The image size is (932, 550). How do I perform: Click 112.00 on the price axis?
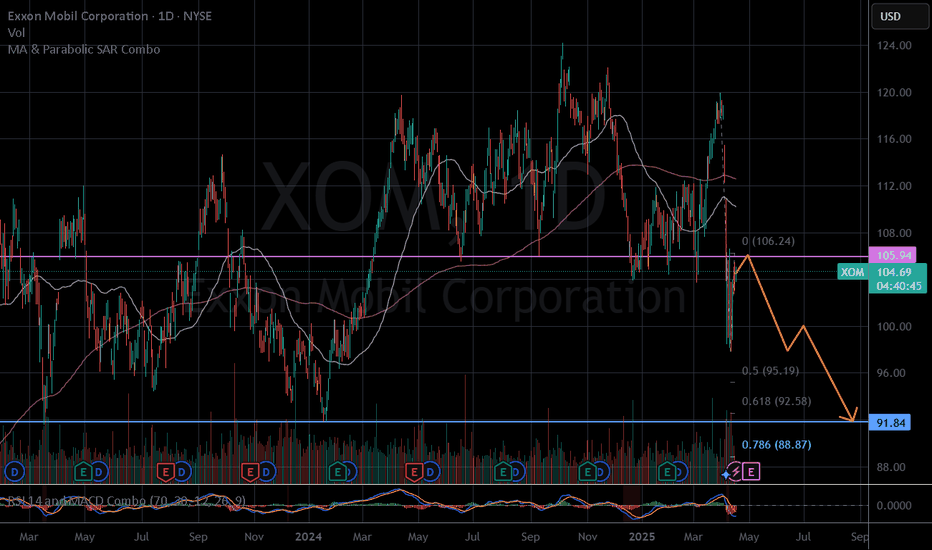pos(894,186)
